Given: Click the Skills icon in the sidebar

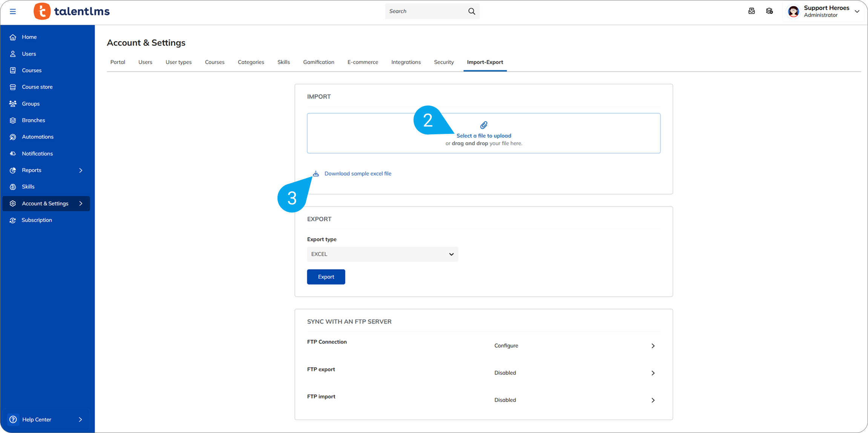Looking at the screenshot, I should pos(13,186).
